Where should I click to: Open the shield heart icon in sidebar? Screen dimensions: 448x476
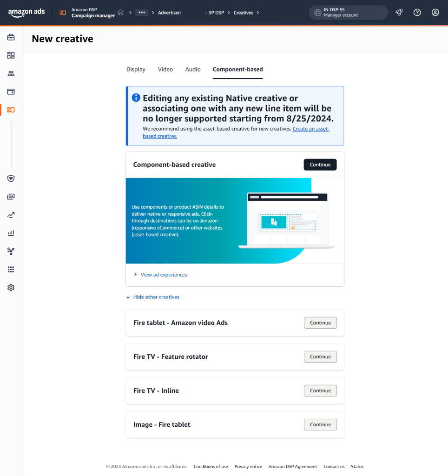11,178
